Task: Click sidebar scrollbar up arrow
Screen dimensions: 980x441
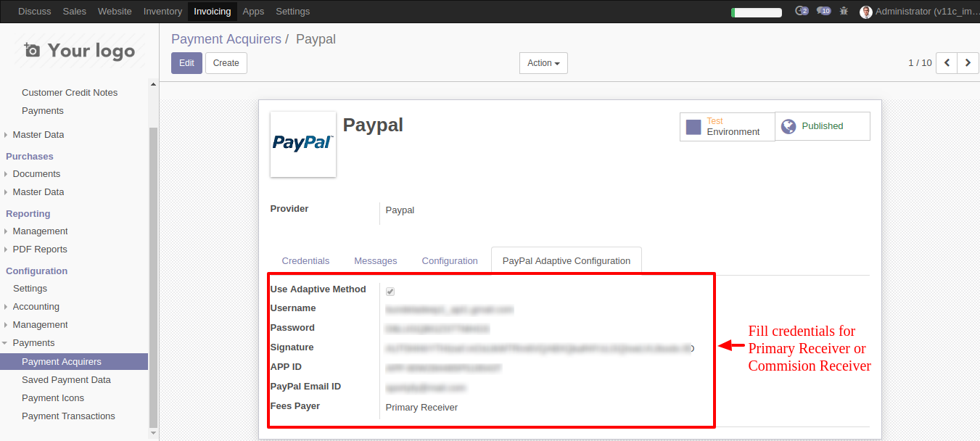Action: point(153,84)
